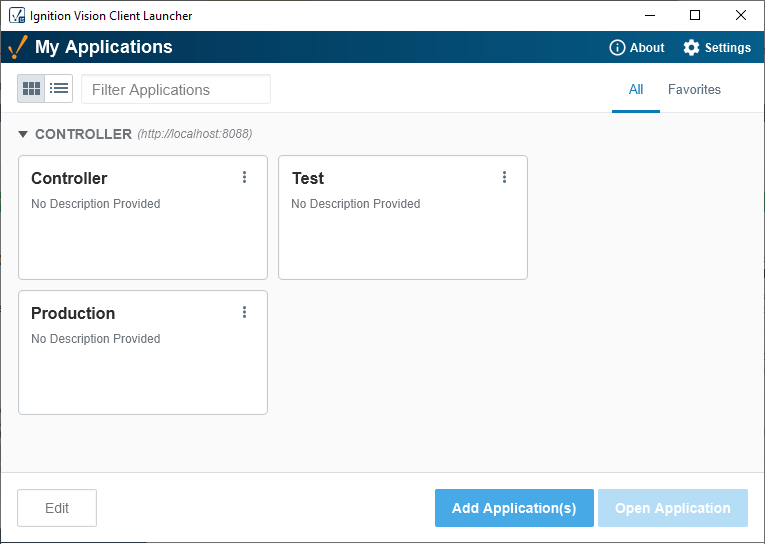Select the All tab
Viewport: 765px width, 544px height.
pos(636,90)
